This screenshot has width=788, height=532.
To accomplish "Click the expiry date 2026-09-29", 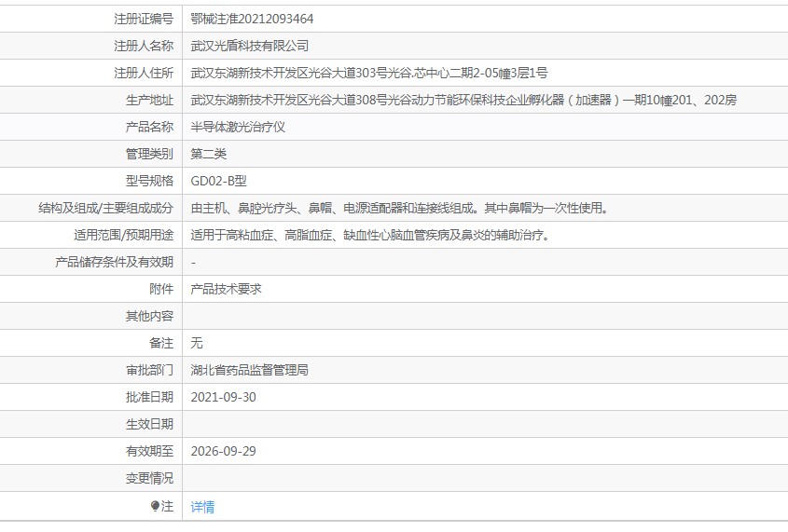I will tap(223, 452).
